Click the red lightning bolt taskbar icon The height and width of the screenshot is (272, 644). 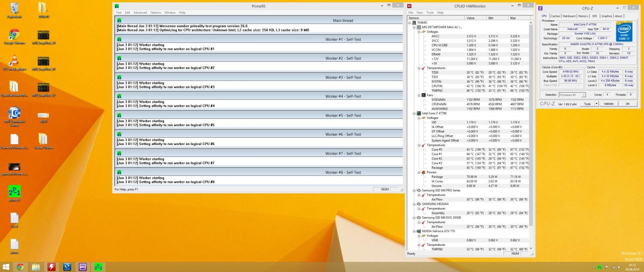(x=52, y=267)
